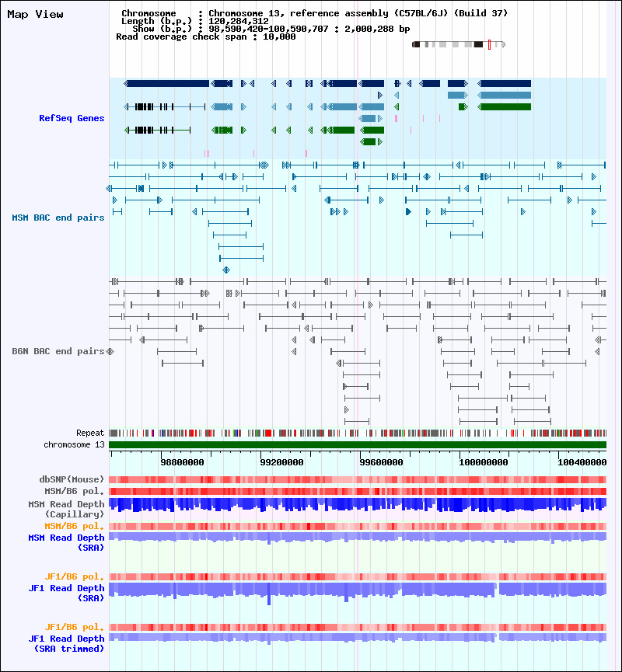The width and height of the screenshot is (622, 672).
Task: Click the longest dark navy RefSeq gene bar at left
Action: tap(166, 84)
